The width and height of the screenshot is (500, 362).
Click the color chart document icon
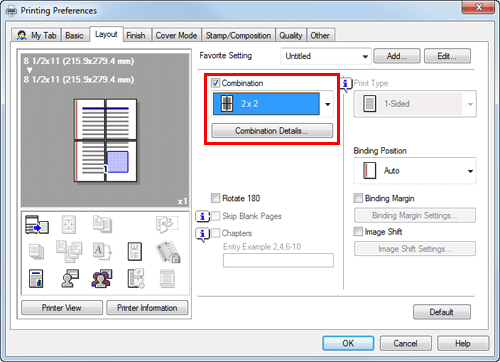pos(36,279)
